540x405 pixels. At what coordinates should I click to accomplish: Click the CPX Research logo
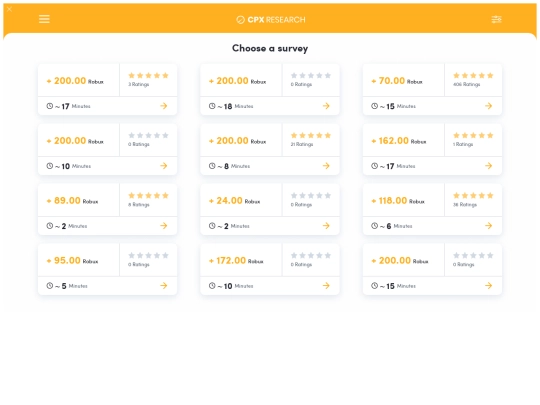(271, 20)
